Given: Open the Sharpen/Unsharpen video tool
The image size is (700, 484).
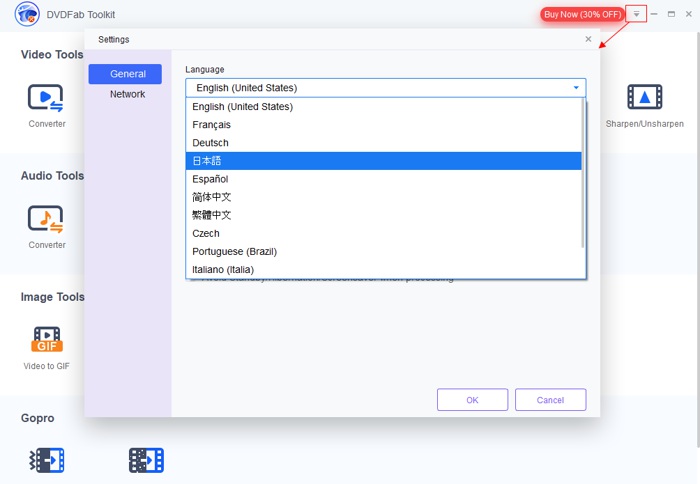Looking at the screenshot, I should pos(644,97).
